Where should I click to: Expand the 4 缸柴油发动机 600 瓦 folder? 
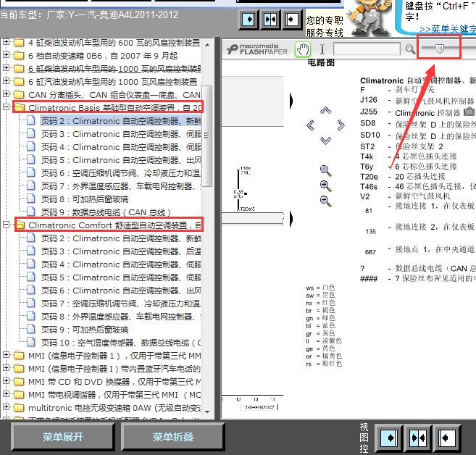pyautogui.click(x=6, y=42)
